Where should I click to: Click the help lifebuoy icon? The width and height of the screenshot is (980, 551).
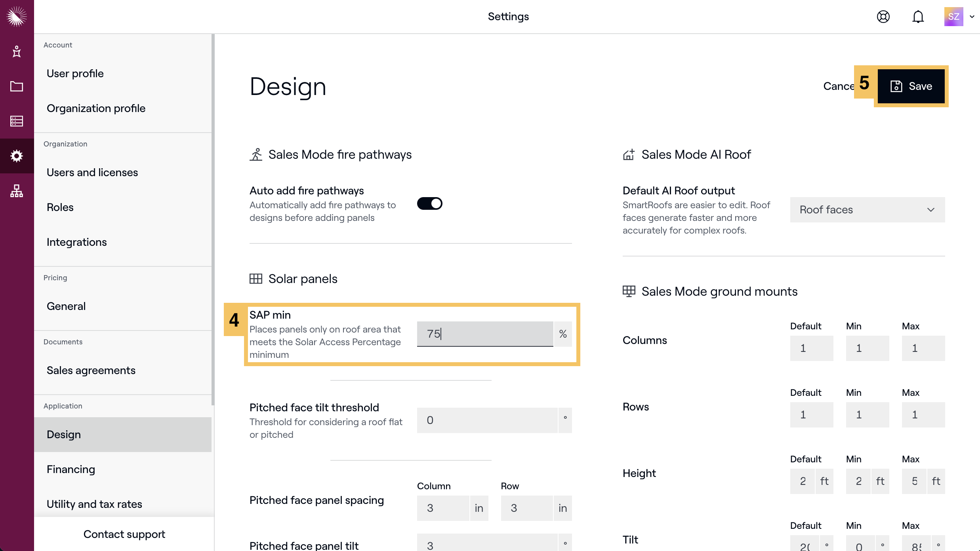click(x=883, y=17)
